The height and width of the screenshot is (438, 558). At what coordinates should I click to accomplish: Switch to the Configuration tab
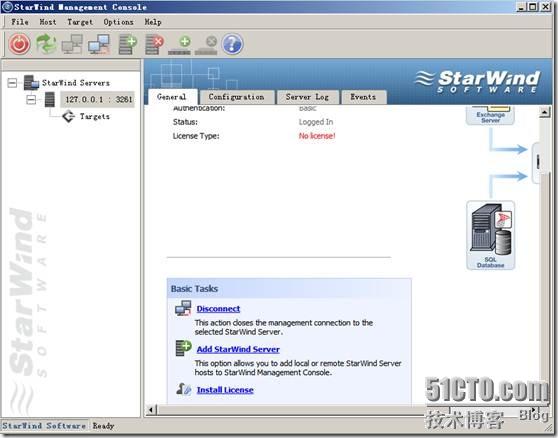point(237,97)
